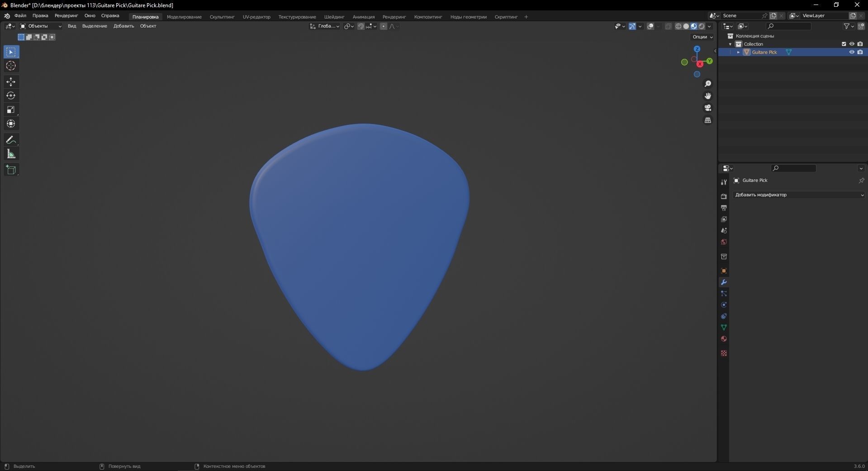Select the Transform tool
The height and width of the screenshot is (471, 868).
[11, 124]
